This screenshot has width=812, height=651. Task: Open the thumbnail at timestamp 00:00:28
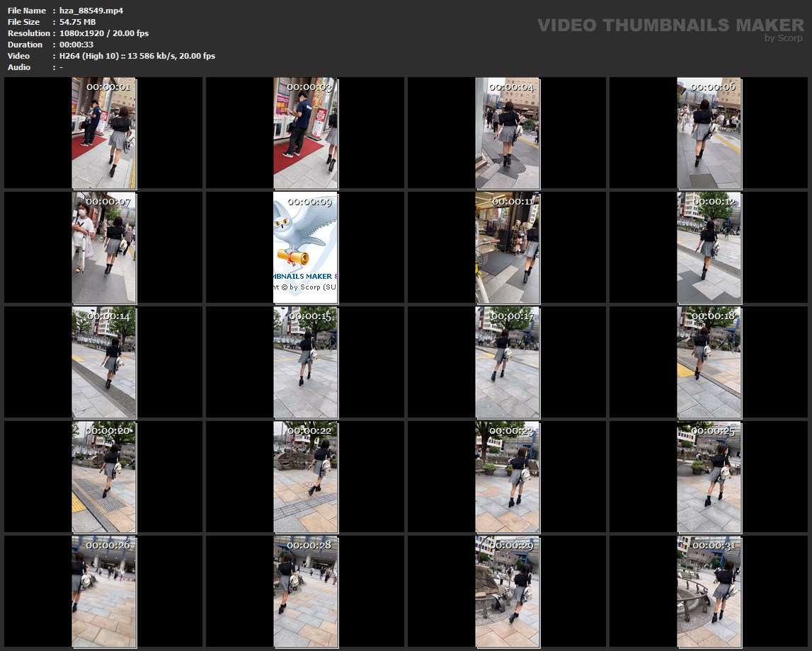coord(305,592)
